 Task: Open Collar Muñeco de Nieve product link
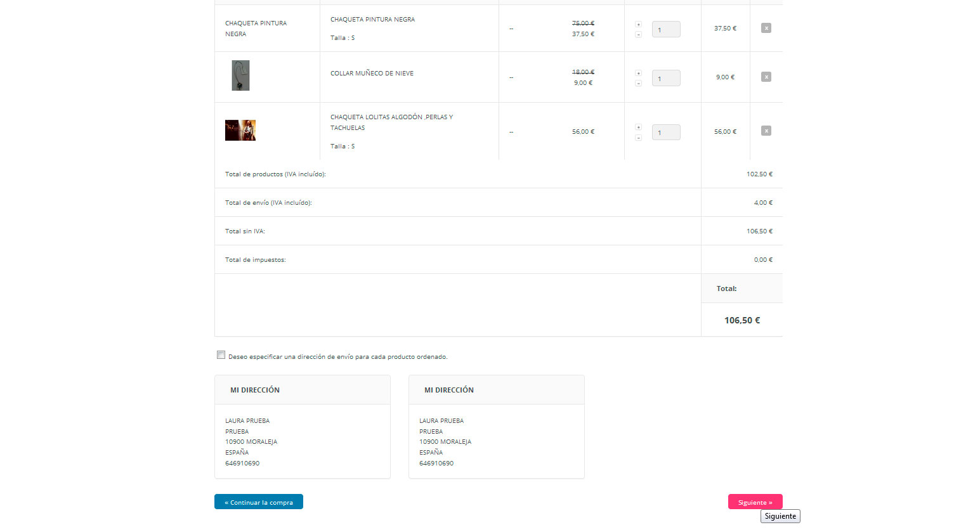coord(372,73)
